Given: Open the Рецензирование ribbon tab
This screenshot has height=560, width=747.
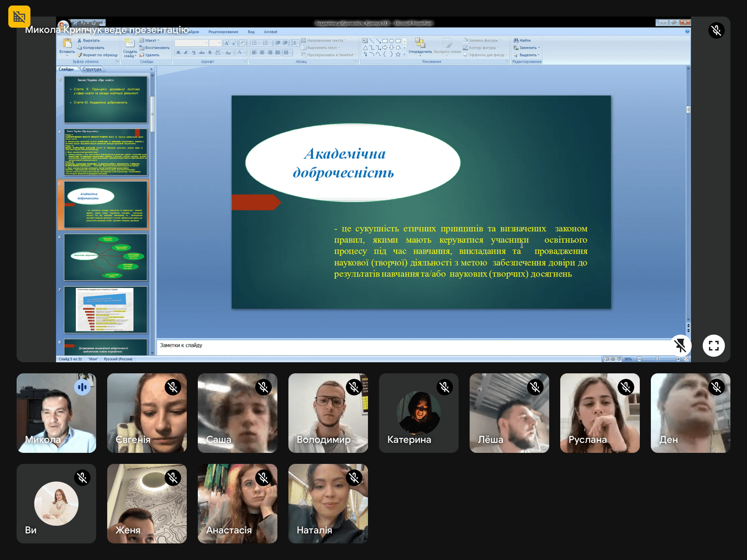Looking at the screenshot, I should 223,32.
